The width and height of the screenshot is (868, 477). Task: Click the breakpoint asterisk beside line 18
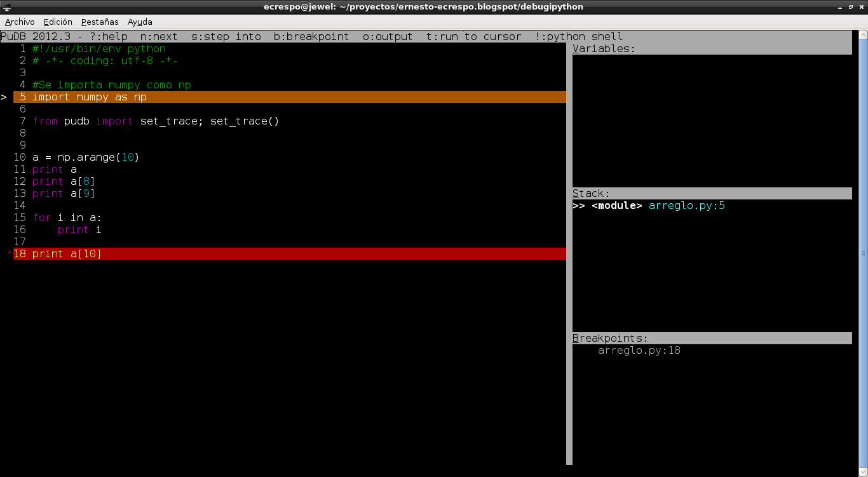point(10,254)
